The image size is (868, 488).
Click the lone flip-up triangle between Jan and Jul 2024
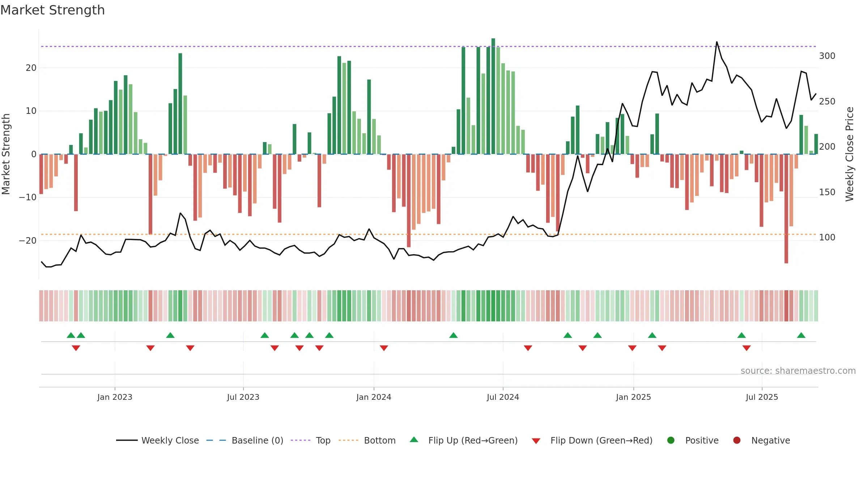tap(454, 335)
